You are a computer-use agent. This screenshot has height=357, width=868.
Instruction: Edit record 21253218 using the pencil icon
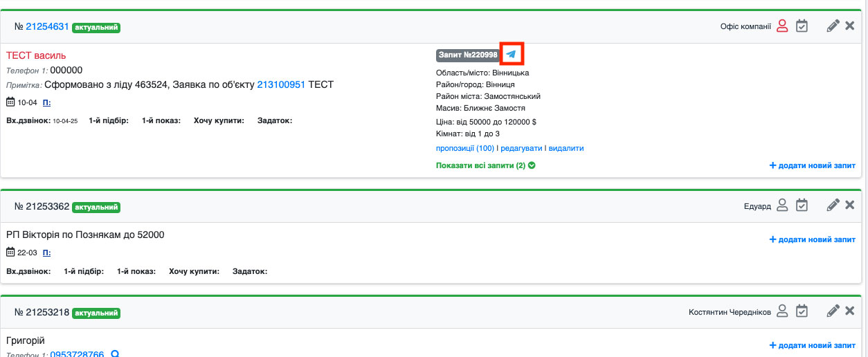833,311
